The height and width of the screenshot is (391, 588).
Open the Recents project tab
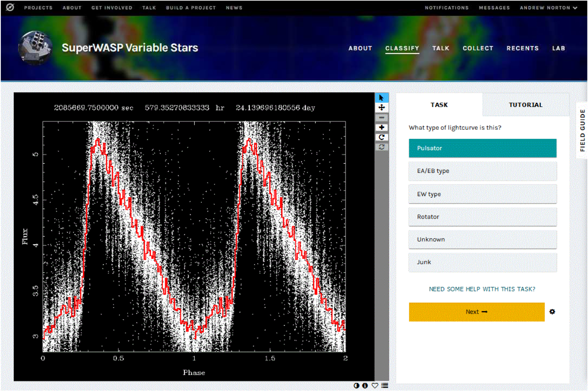[x=522, y=48]
